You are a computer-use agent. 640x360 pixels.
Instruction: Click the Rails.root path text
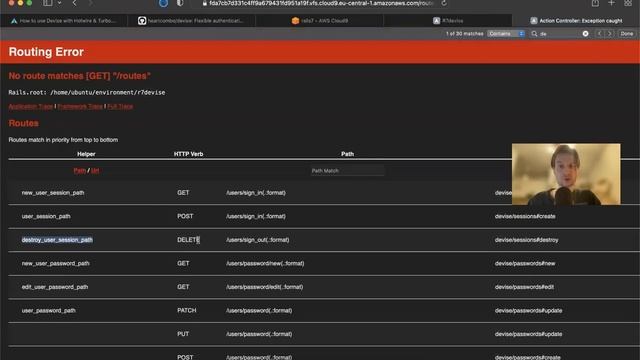coord(87,93)
